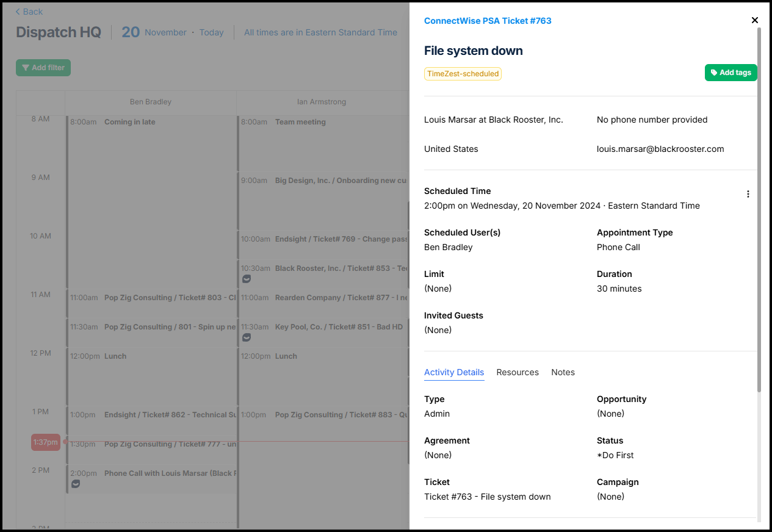Click the Add filter button
This screenshot has height=532, width=772.
[43, 68]
